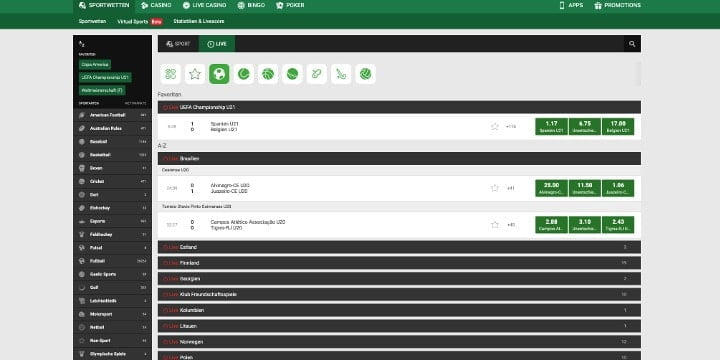Viewport: 720px width, 360px height.
Task: Select the basketball sport filter icon
Action: click(268, 74)
